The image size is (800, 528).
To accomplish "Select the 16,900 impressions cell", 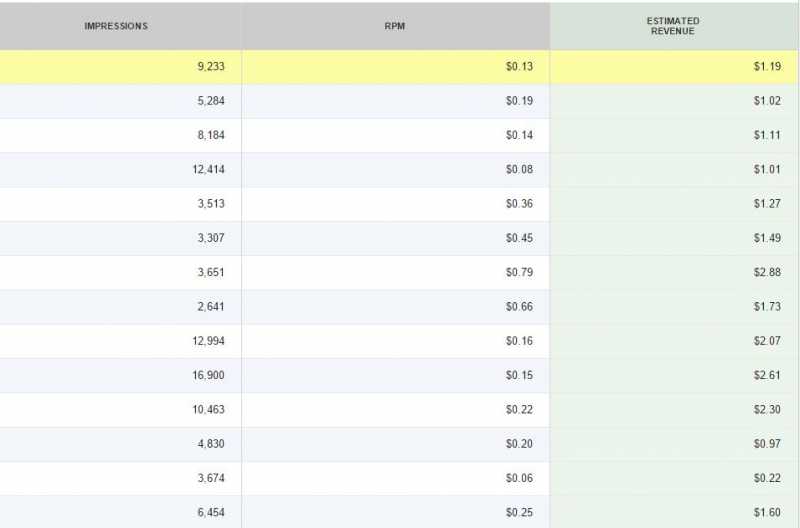I will tap(208, 375).
